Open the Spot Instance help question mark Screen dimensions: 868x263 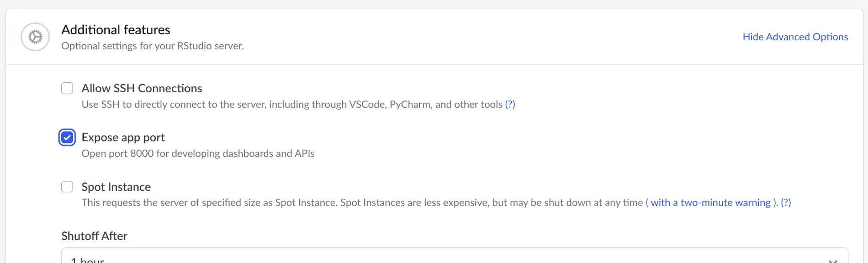coord(786,202)
